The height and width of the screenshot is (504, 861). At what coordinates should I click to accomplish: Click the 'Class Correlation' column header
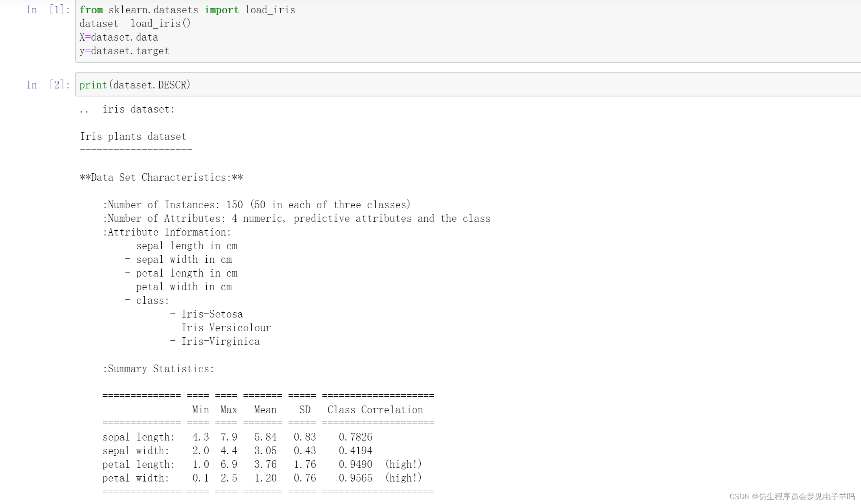coord(375,410)
